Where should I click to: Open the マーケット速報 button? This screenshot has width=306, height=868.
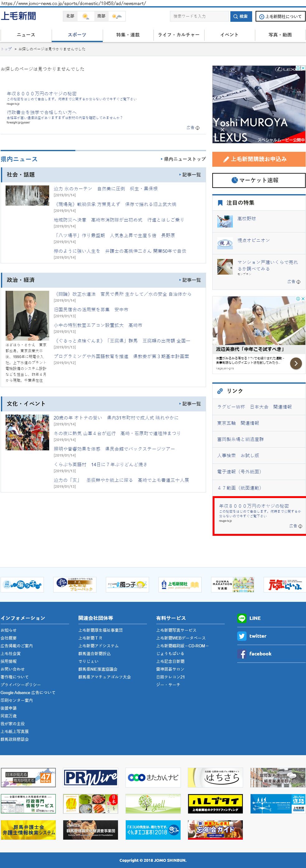259,180
